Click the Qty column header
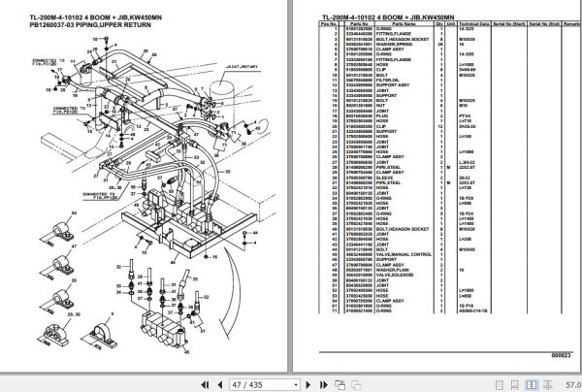The width and height of the screenshot is (582, 392). (439, 23)
